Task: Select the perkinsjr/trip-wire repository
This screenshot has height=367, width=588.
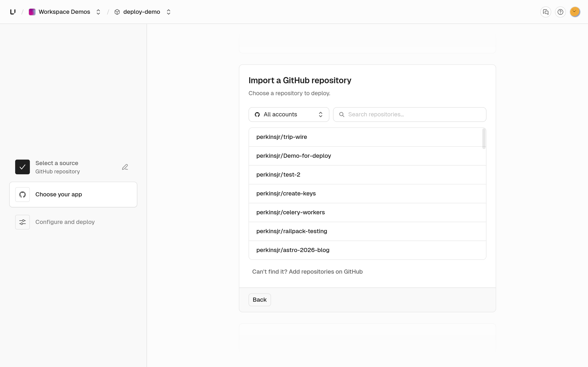Action: (367, 137)
